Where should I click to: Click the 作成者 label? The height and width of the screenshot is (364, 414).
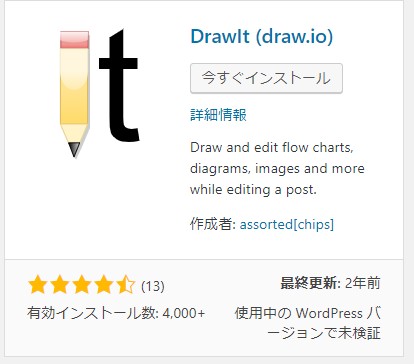pyautogui.click(x=213, y=224)
